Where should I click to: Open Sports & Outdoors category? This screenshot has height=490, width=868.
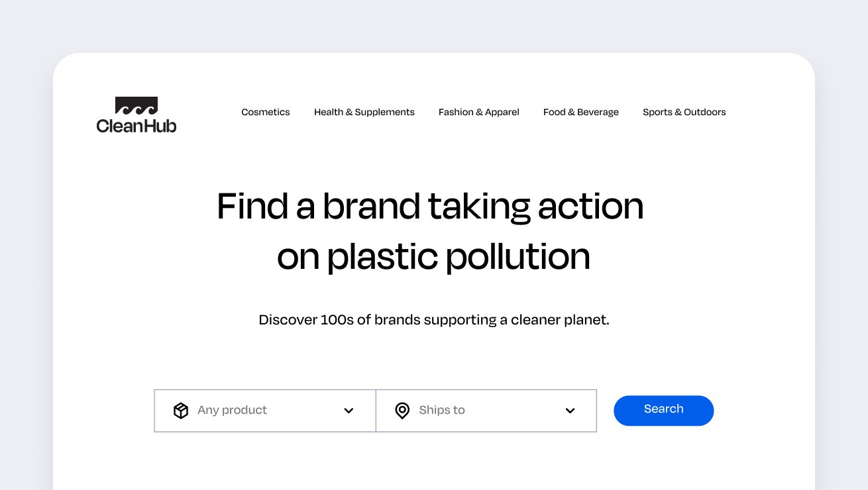pyautogui.click(x=684, y=112)
